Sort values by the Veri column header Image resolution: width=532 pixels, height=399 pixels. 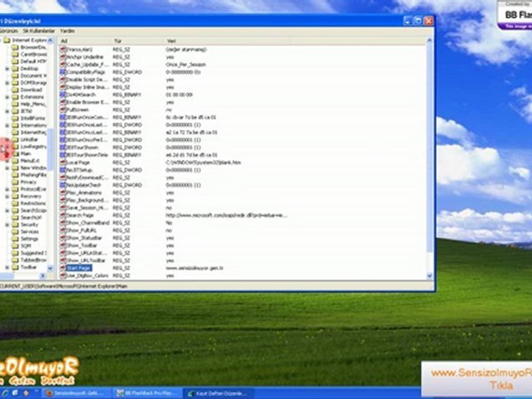point(227,41)
